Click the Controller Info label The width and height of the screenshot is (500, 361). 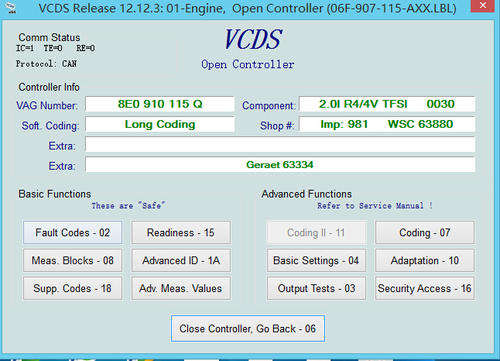click(49, 87)
